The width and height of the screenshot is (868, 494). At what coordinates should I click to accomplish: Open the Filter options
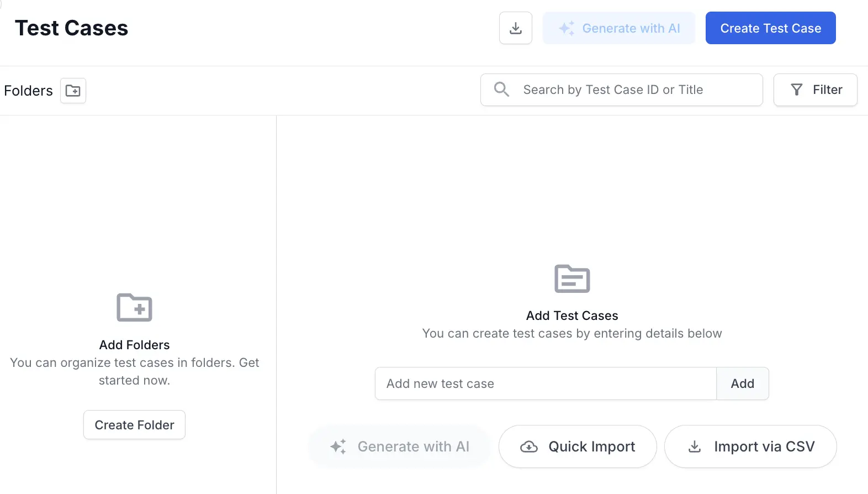[815, 90]
